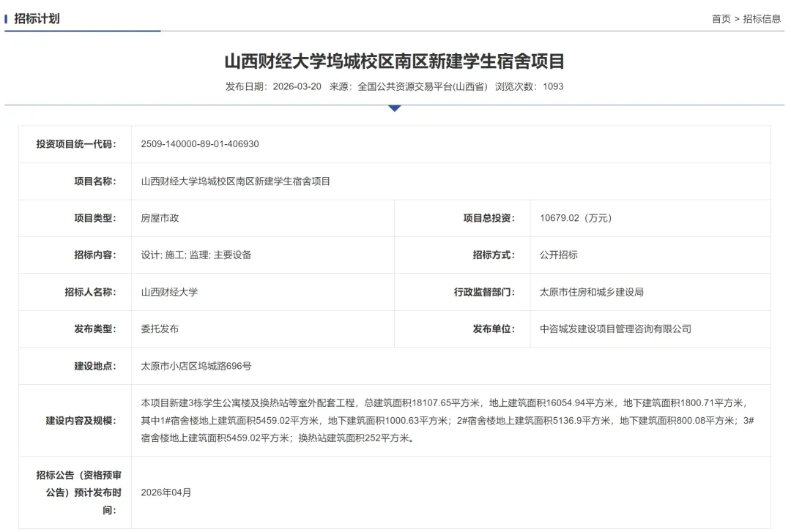Click value 10679.02（万元）
Viewport: 791px width, 532px height.
click(x=576, y=218)
